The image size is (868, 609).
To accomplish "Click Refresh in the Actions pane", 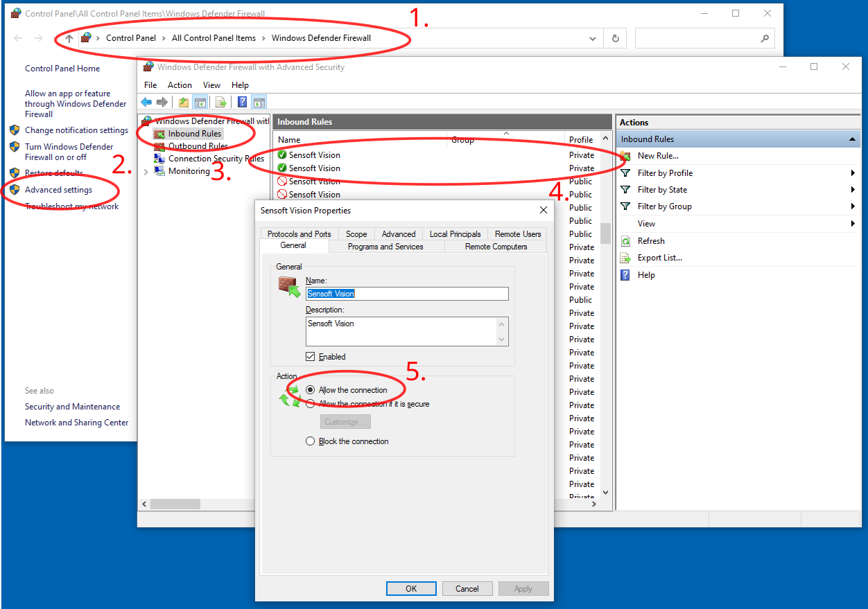I will pos(651,241).
